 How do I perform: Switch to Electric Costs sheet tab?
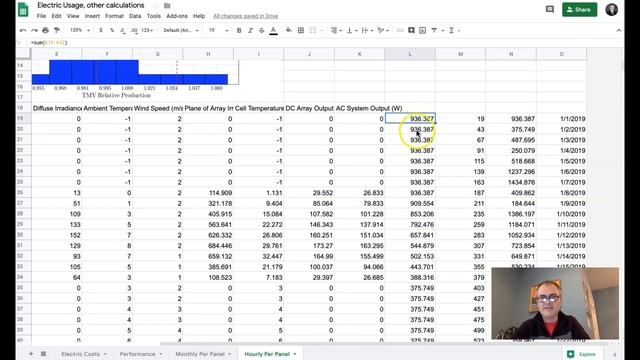[80, 354]
